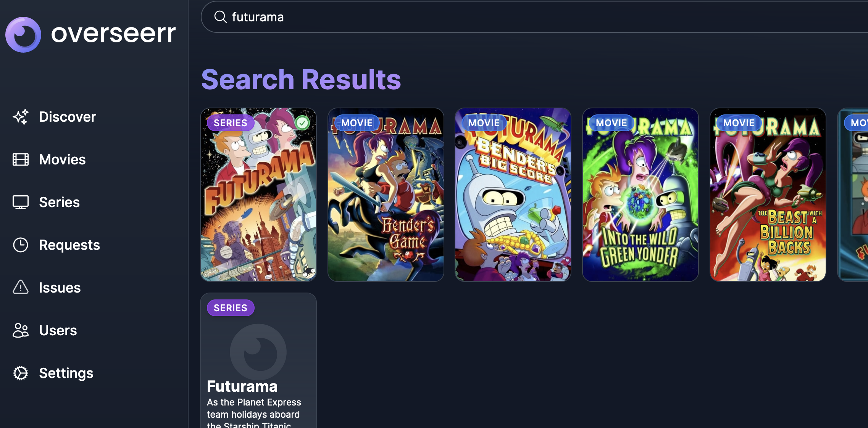Image resolution: width=868 pixels, height=428 pixels.
Task: Go to the Requests page
Action: (69, 245)
